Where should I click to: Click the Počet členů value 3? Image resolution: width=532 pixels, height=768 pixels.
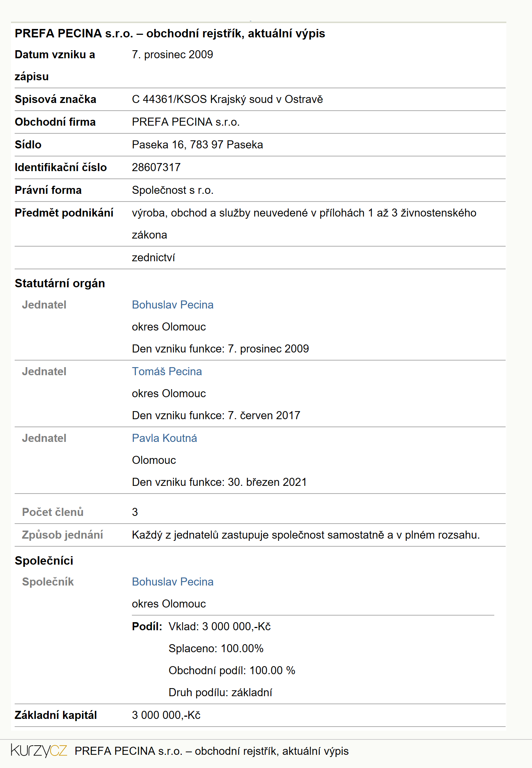tap(135, 512)
